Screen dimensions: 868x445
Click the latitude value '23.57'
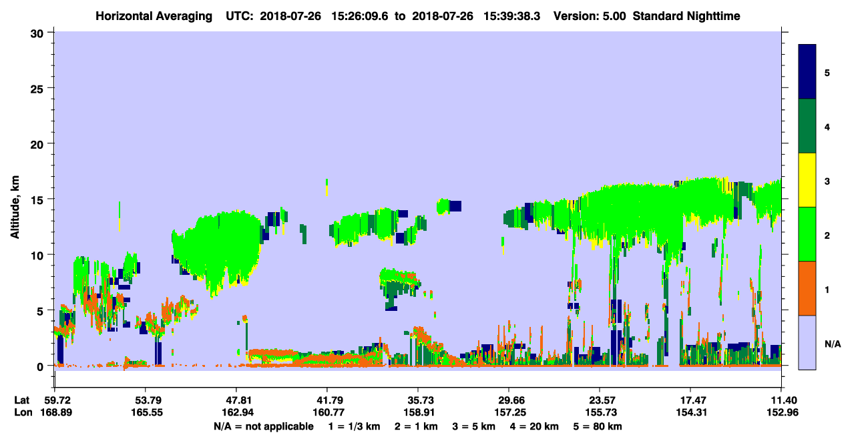click(600, 400)
